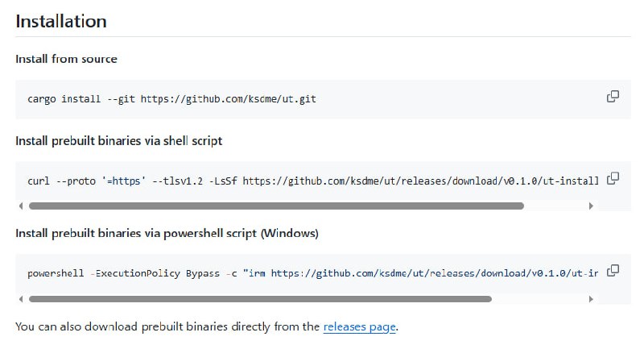
Task: Click the "Install from source" subheading
Action: [x=66, y=59]
